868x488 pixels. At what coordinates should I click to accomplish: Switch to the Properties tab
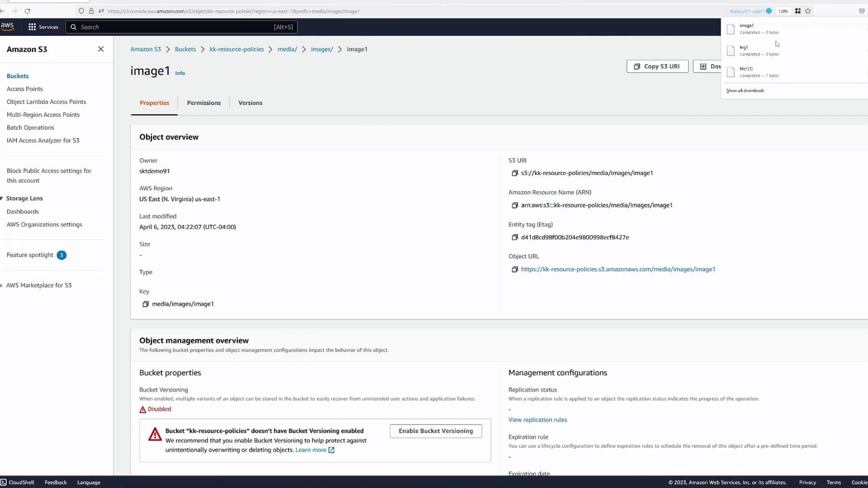tap(154, 103)
